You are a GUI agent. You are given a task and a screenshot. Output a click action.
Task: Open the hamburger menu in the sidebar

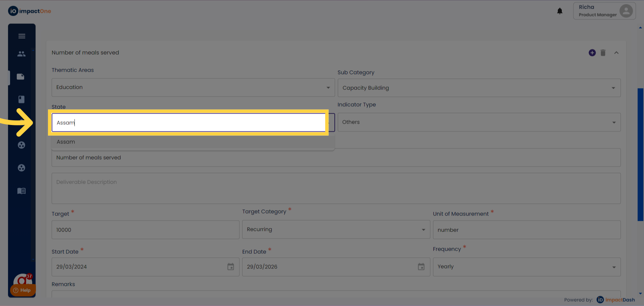pyautogui.click(x=22, y=36)
